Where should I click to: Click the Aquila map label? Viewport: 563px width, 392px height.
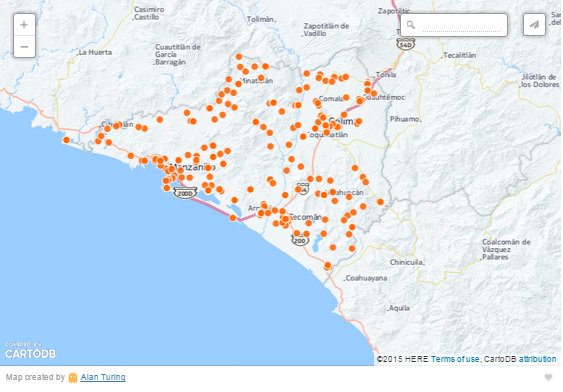coord(399,308)
